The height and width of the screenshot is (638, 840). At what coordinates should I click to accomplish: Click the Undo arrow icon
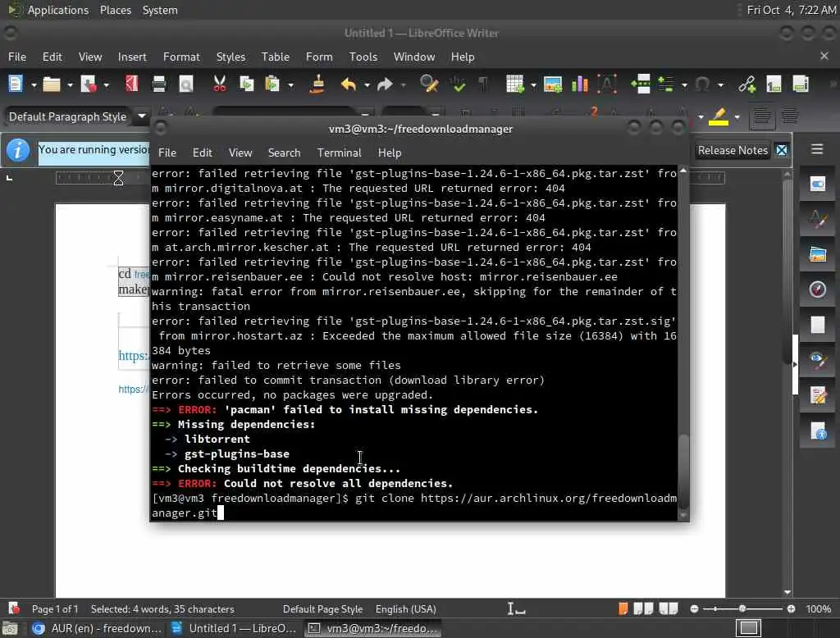point(349,84)
